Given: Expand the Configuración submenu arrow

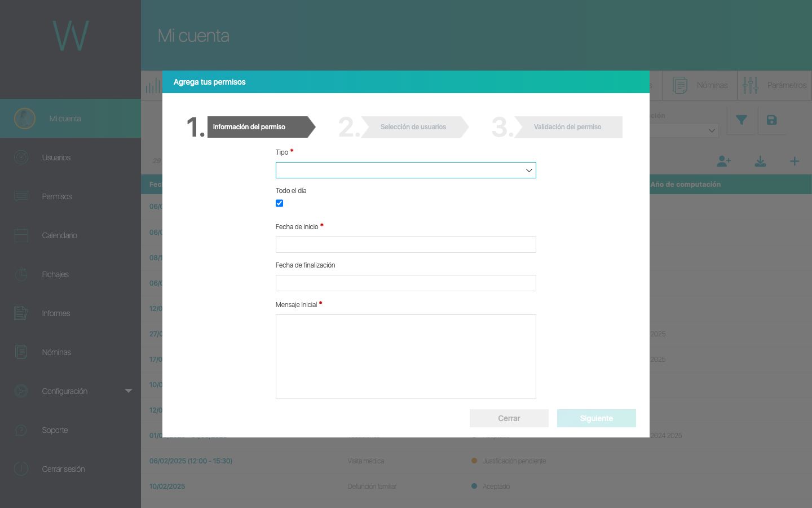Looking at the screenshot, I should tap(129, 391).
